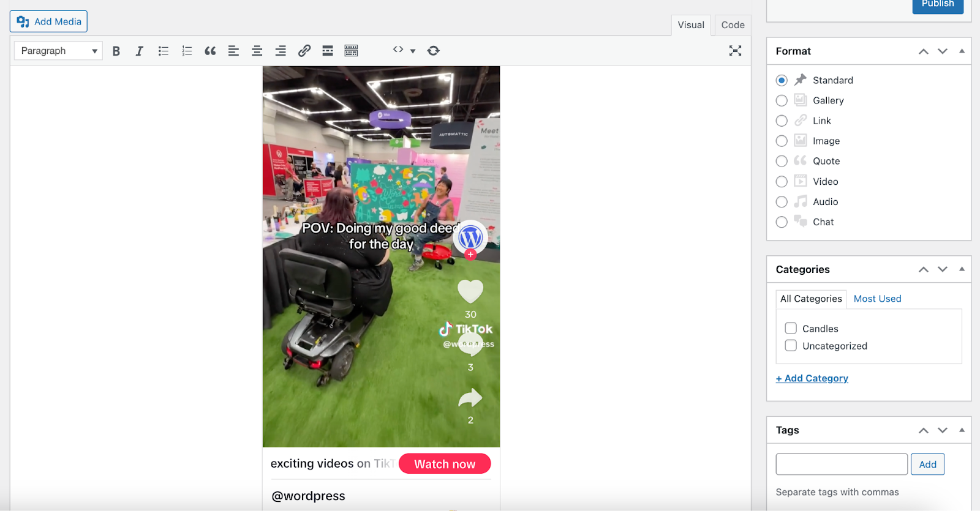Click the WordPress profile avatar on video
Viewport: 980px width, 511px height.
click(470, 237)
